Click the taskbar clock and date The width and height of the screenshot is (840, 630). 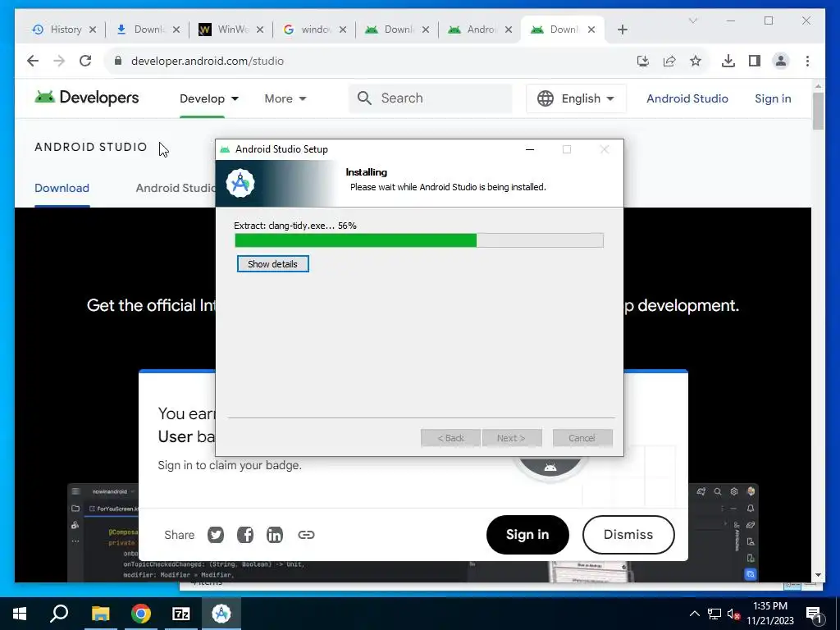(769, 614)
